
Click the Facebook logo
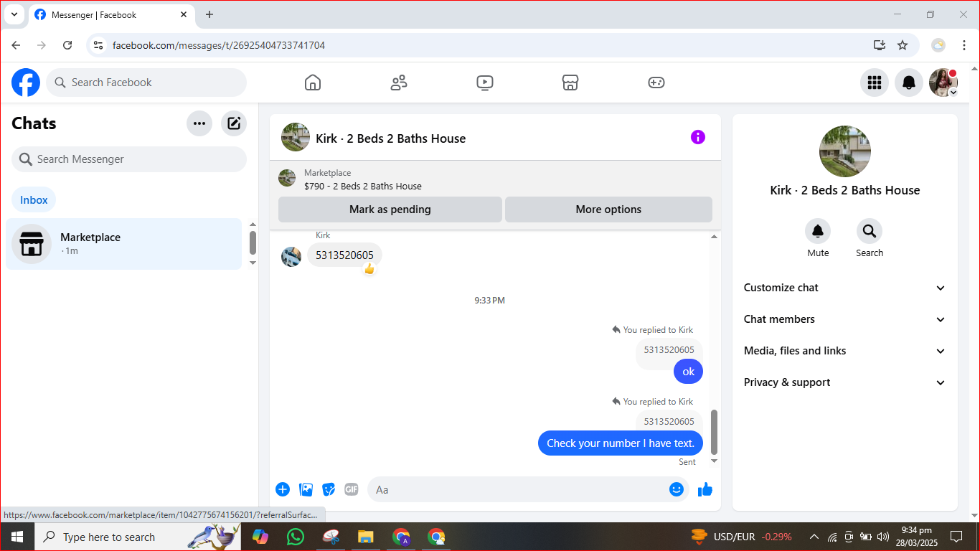tap(26, 83)
